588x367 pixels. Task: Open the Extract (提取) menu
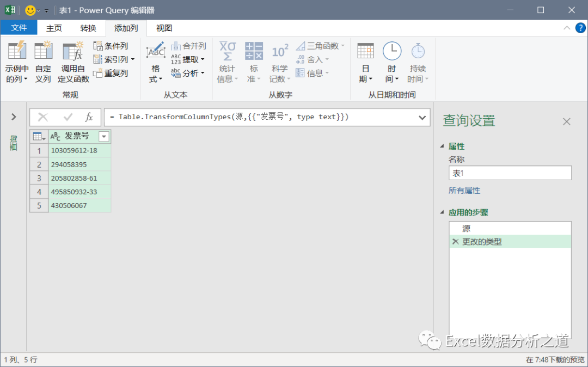(x=188, y=59)
